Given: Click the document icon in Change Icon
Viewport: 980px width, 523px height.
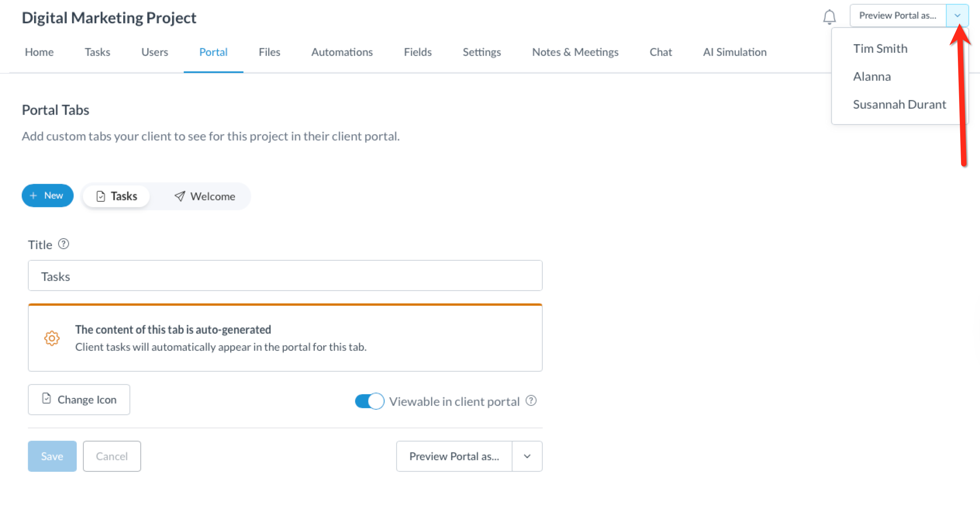Looking at the screenshot, I should pos(47,399).
